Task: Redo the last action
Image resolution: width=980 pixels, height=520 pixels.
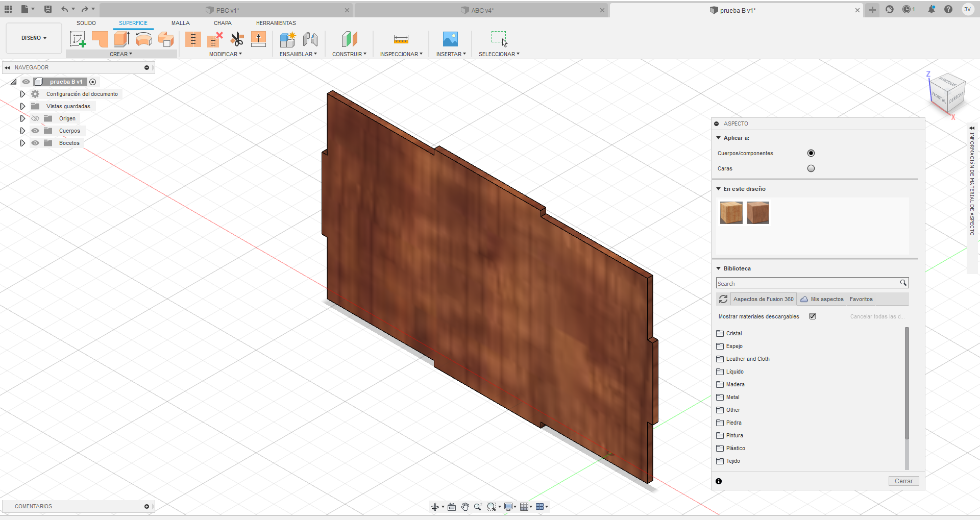Action: coord(85,9)
